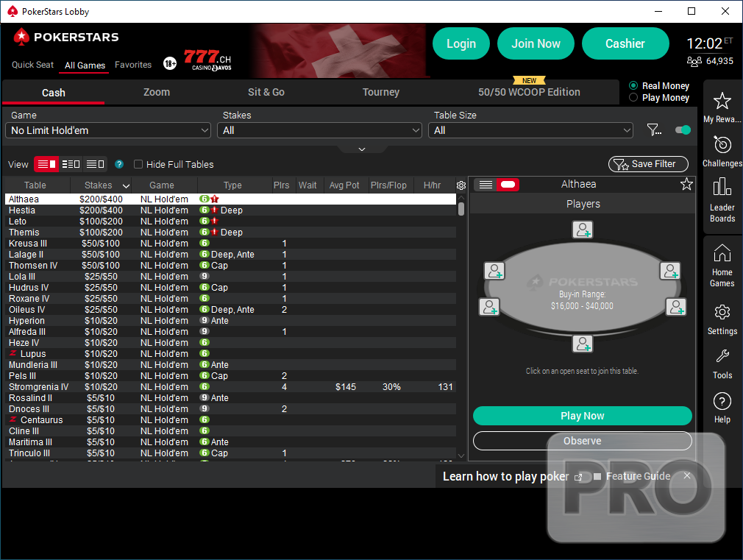Click the Join Now button
This screenshot has height=560, width=743.
coord(536,43)
